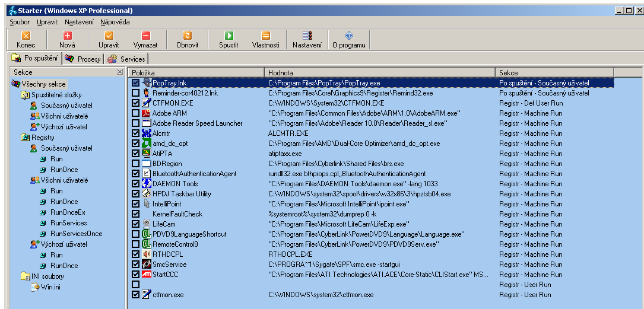Click the Obnovit refresh icon

tap(188, 36)
